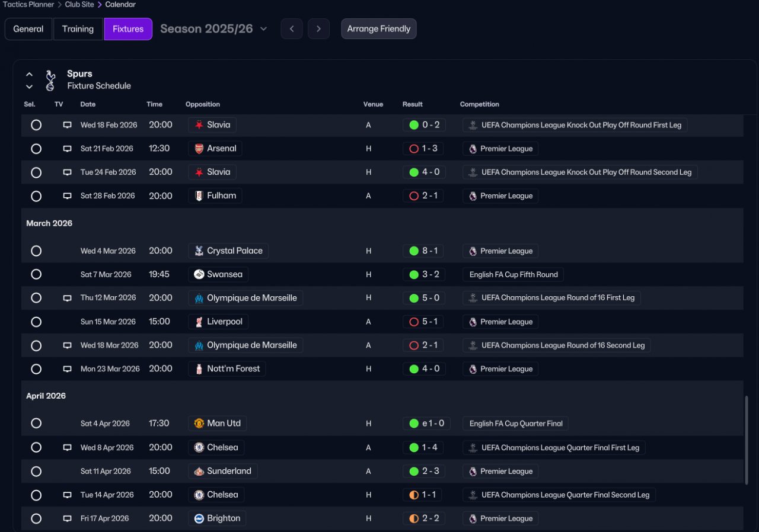Click the Liverpool club badge

[199, 322]
